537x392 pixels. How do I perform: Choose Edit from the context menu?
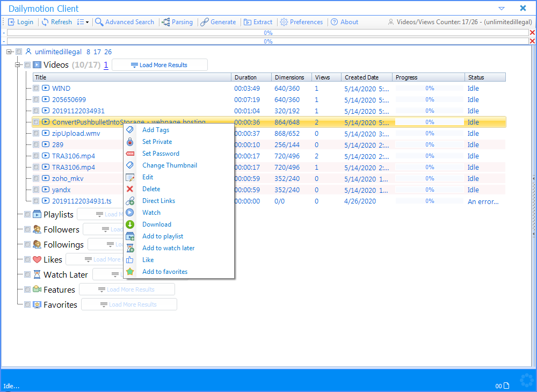148,177
